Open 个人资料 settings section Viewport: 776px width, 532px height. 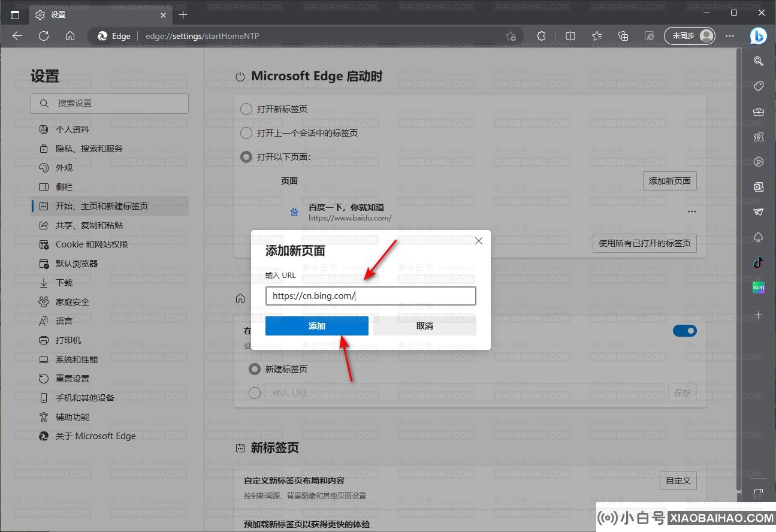[x=110, y=129]
